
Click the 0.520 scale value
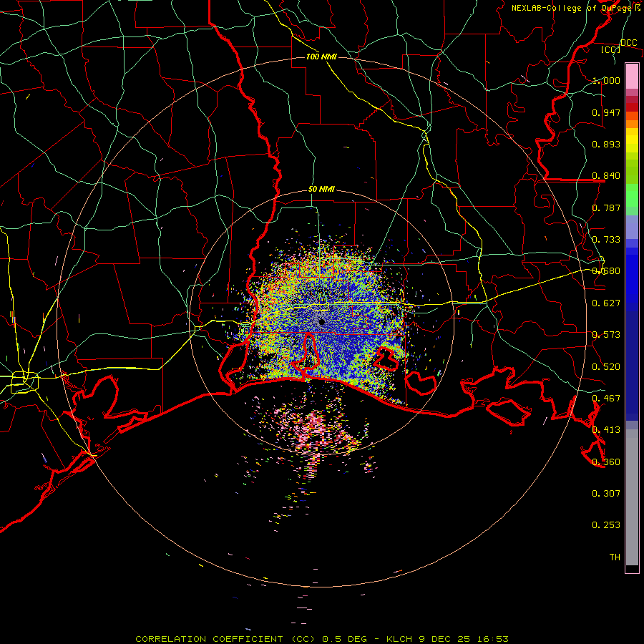click(x=606, y=367)
